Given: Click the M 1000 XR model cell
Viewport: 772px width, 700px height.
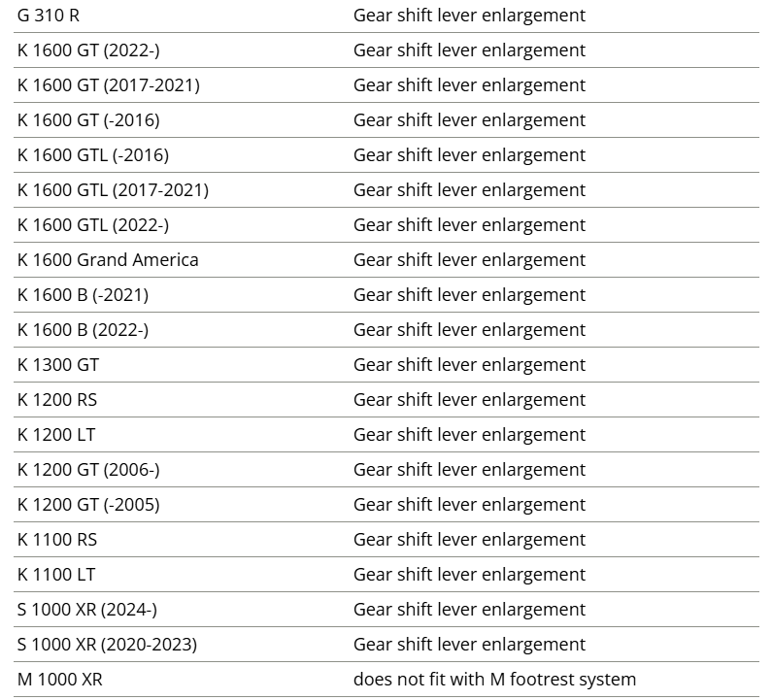Looking at the screenshot, I should (59, 680).
